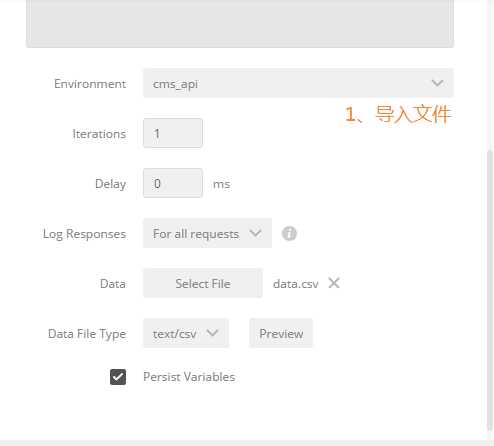Toggle the Persist Variables checkbox

click(x=118, y=377)
